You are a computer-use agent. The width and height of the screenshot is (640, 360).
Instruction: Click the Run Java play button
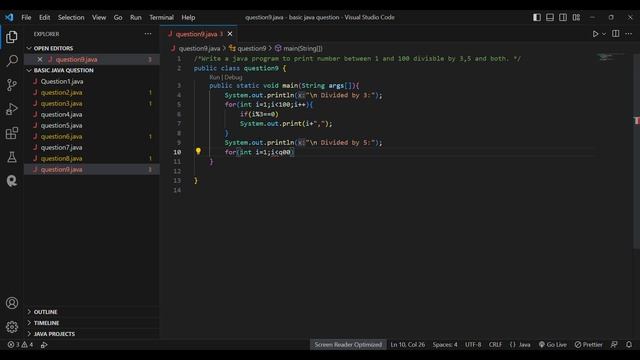point(595,34)
